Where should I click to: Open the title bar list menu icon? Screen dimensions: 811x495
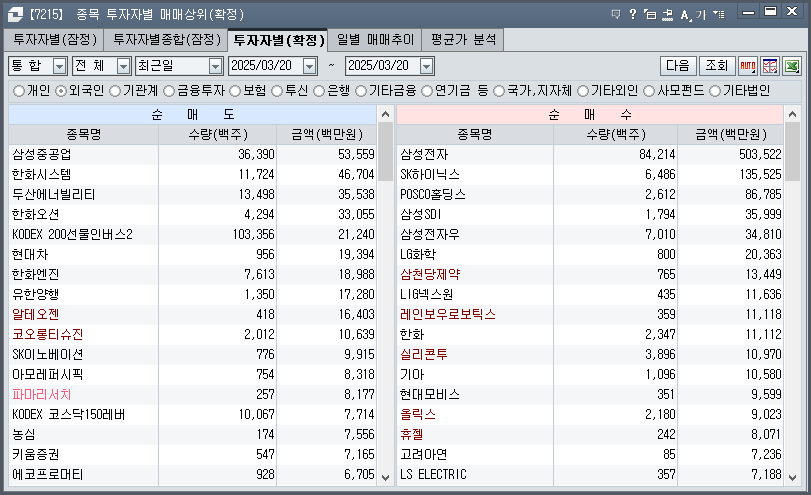pos(718,14)
